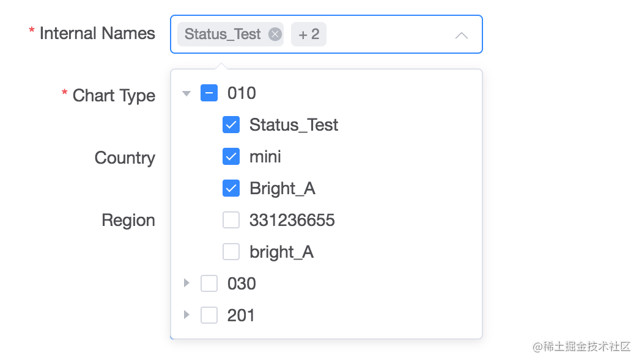Click the expand arrow beside 201

(x=186, y=315)
